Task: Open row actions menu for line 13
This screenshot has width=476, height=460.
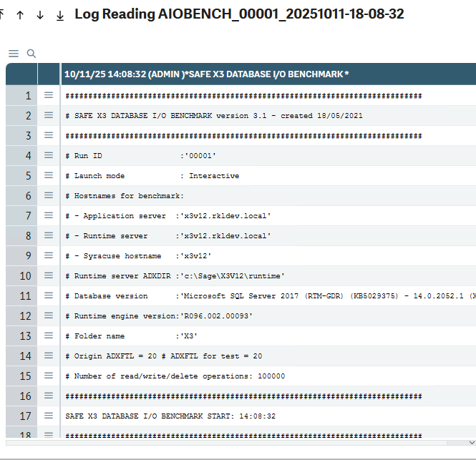Action: pos(49,336)
